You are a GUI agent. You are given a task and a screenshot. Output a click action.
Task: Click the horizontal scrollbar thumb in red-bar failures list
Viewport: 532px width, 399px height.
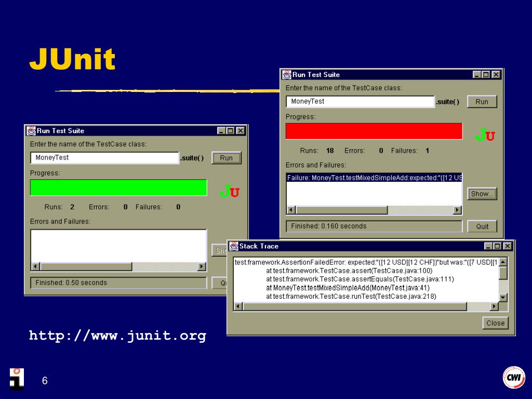click(x=341, y=210)
